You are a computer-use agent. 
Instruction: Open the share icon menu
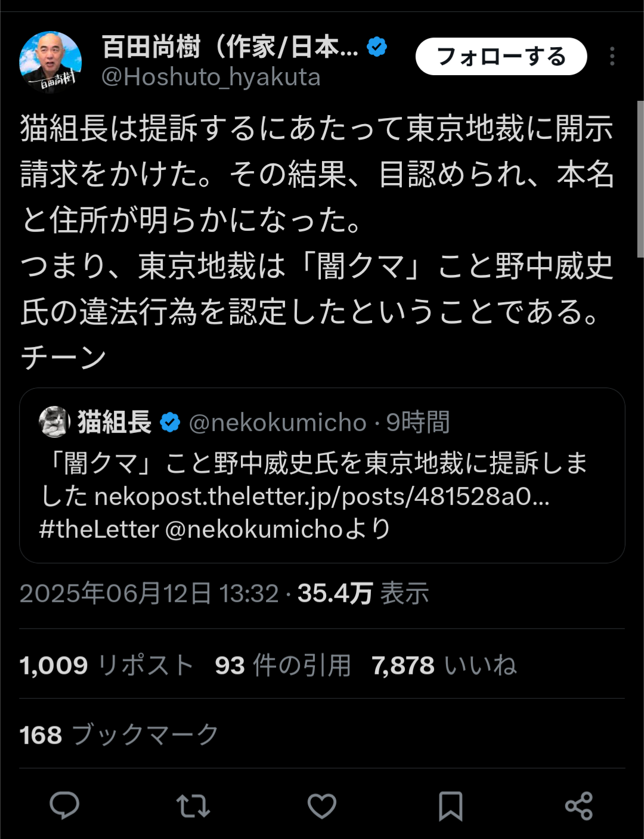(x=578, y=806)
